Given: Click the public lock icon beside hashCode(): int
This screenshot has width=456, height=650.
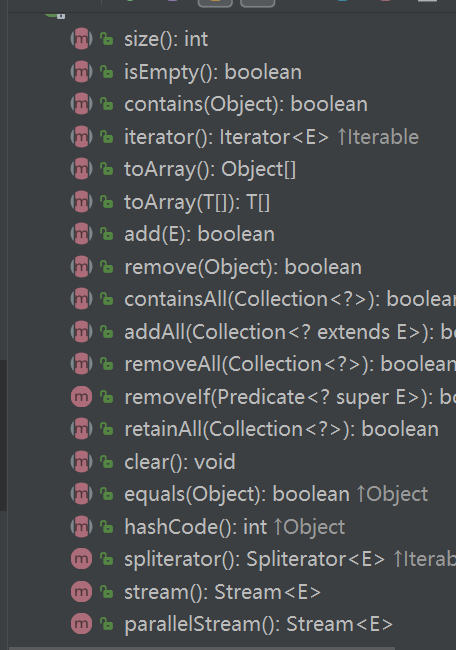Looking at the screenshot, I should point(107,527).
